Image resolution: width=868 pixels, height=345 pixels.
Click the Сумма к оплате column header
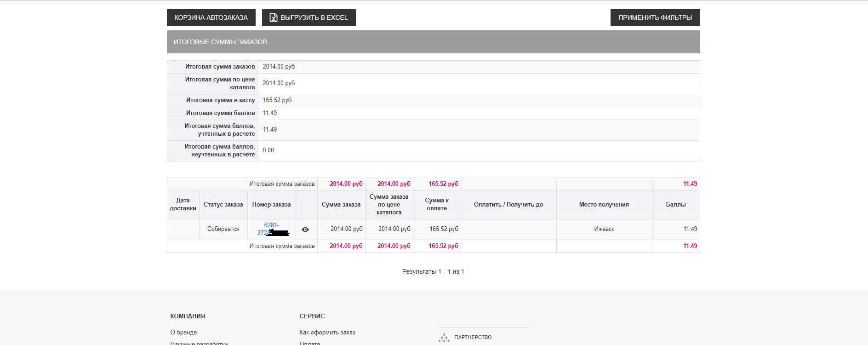437,204
